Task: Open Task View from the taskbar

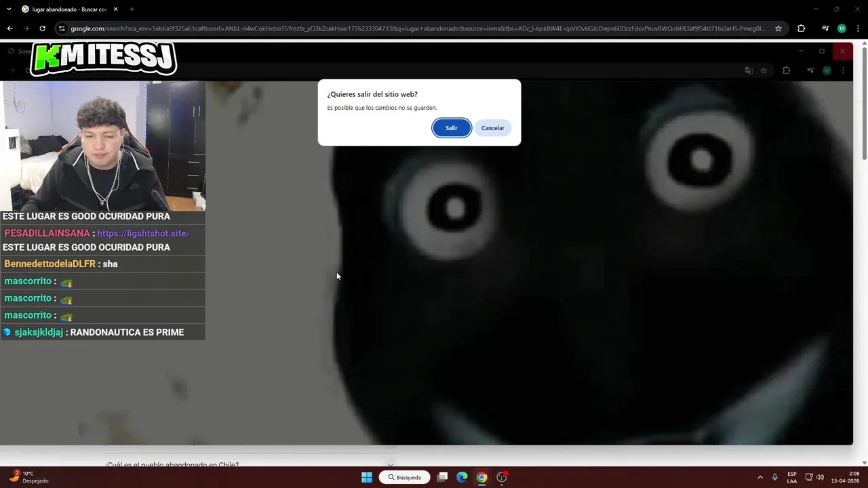Action: coord(442,477)
